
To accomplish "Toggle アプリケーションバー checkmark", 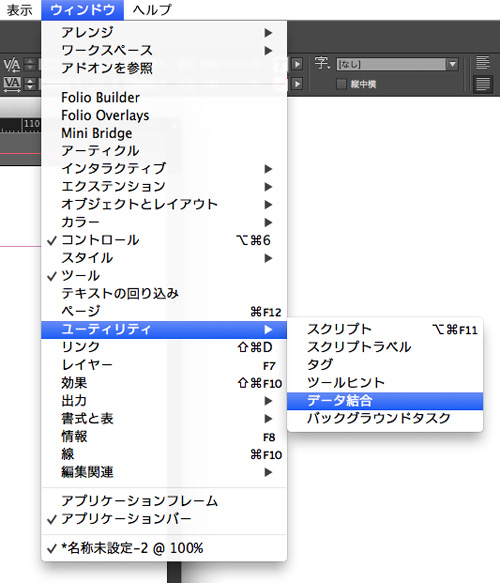I will [x=164, y=519].
